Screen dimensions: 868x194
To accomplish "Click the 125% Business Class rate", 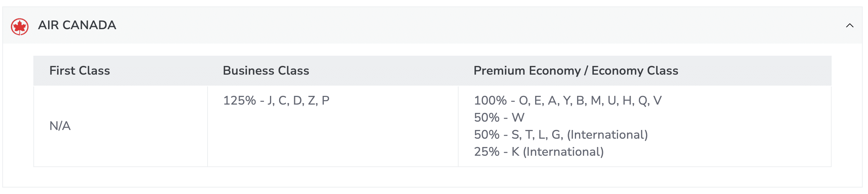I will pos(239,100).
